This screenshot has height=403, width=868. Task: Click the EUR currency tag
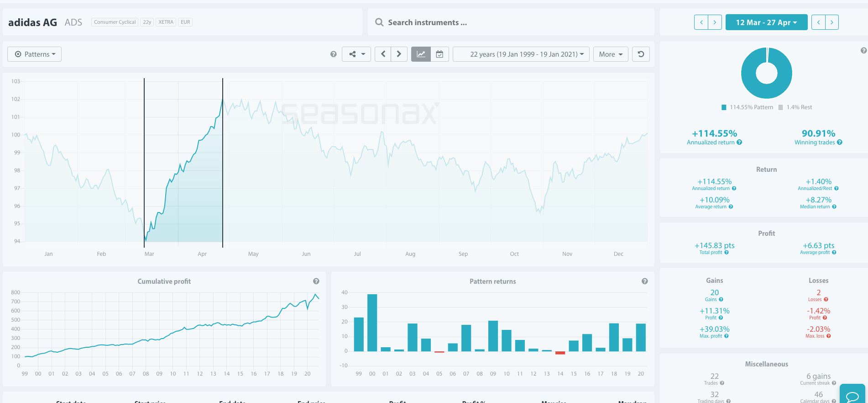[185, 22]
